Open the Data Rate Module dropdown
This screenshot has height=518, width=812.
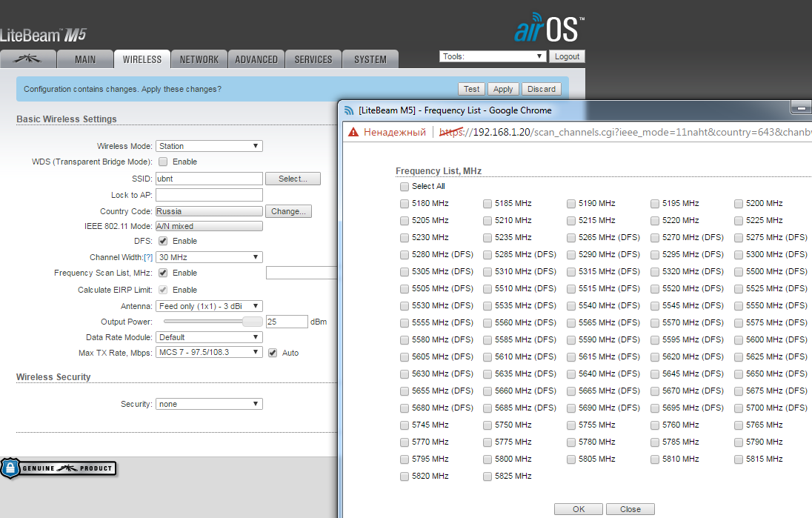[x=209, y=337]
